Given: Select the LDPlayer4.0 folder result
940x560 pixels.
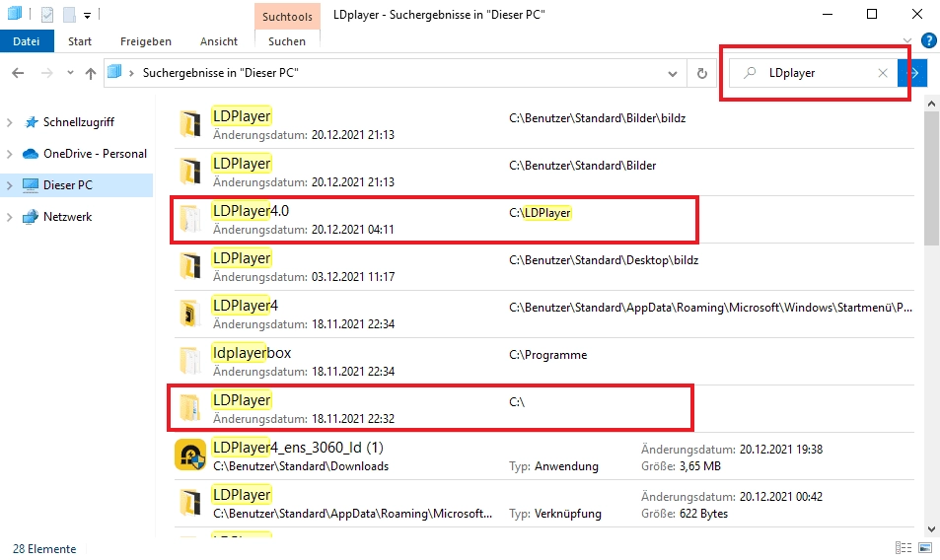Looking at the screenshot, I should pos(544,219).
